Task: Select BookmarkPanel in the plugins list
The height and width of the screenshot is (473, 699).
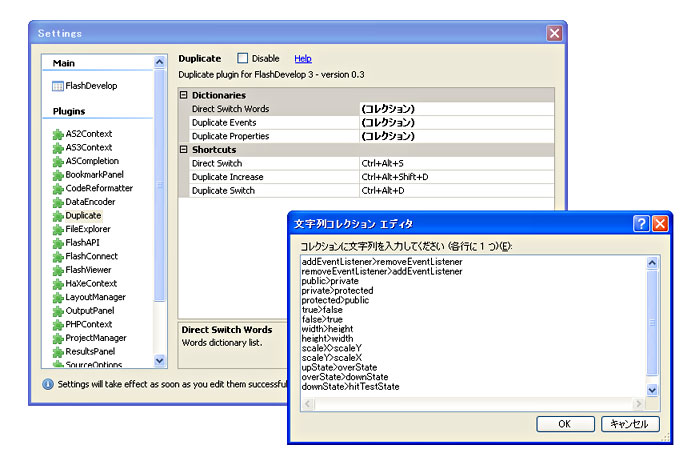Action: coord(95,175)
